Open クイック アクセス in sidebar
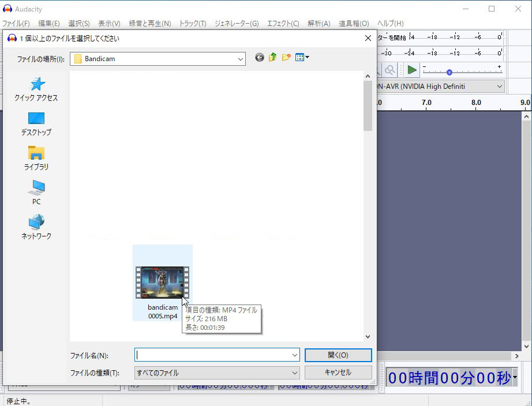The width and height of the screenshot is (532, 406). 36,89
